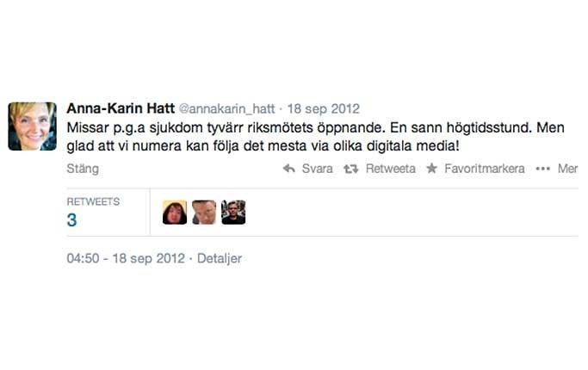Image resolution: width=588 pixels, height=370 pixels.
Task: Open first retweeter's avatar
Action: point(175,213)
